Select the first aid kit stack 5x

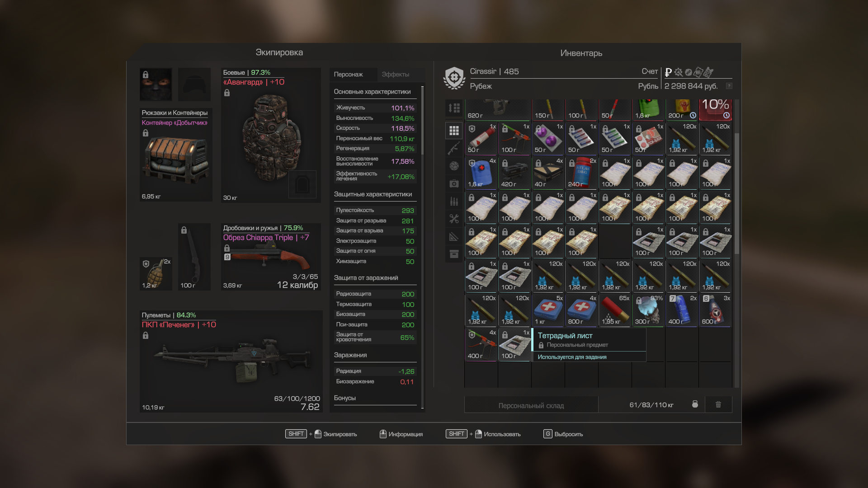coord(548,310)
